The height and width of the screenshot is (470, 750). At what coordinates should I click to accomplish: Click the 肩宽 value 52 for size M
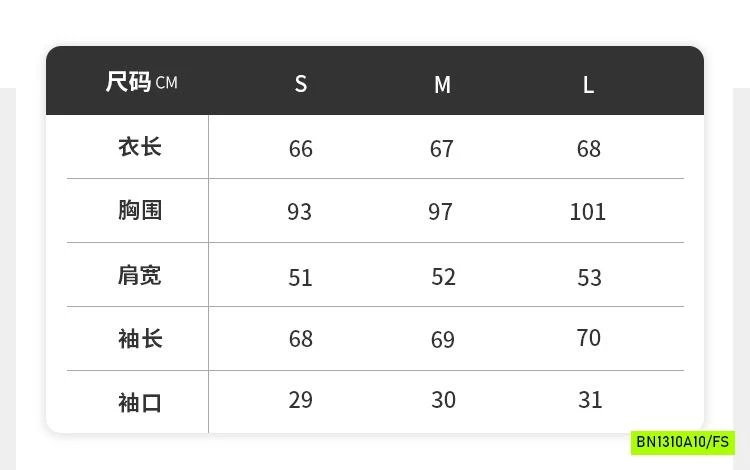444,277
